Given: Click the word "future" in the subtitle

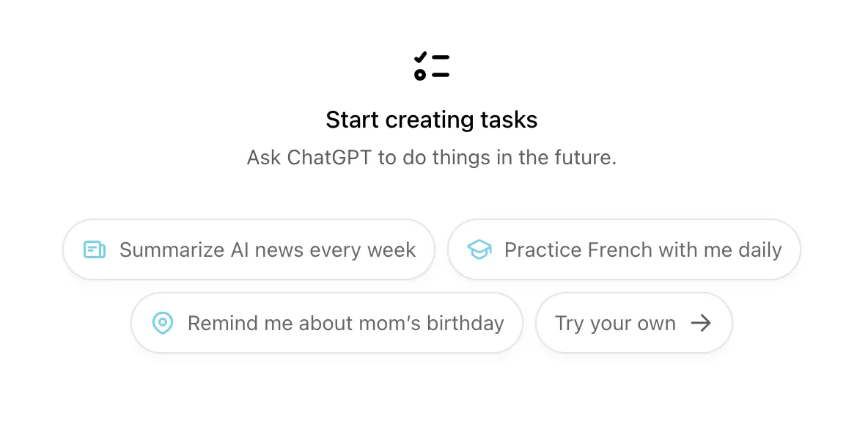Looking at the screenshot, I should pyautogui.click(x=583, y=158).
